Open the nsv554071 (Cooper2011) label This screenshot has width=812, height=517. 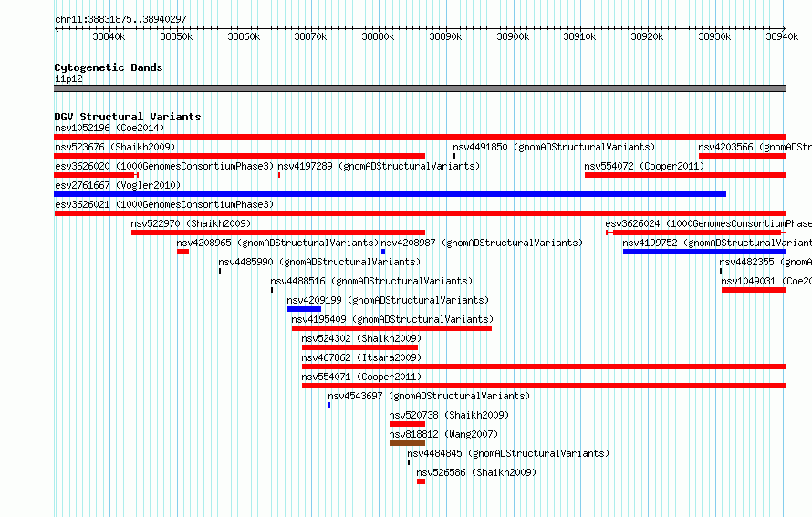(361, 377)
